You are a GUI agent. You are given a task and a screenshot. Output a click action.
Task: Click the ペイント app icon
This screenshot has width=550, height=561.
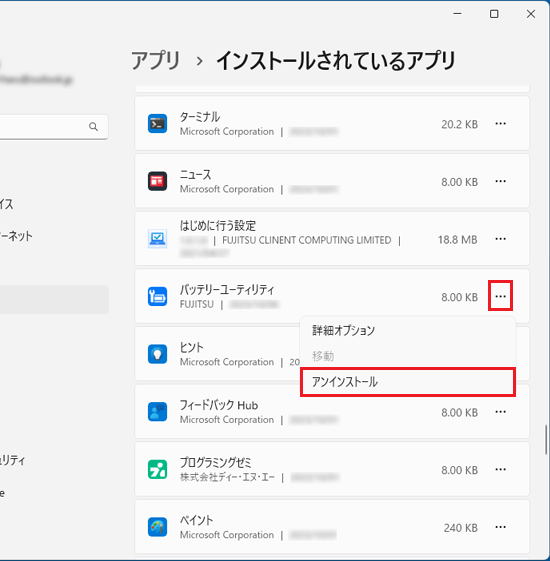pos(157,527)
